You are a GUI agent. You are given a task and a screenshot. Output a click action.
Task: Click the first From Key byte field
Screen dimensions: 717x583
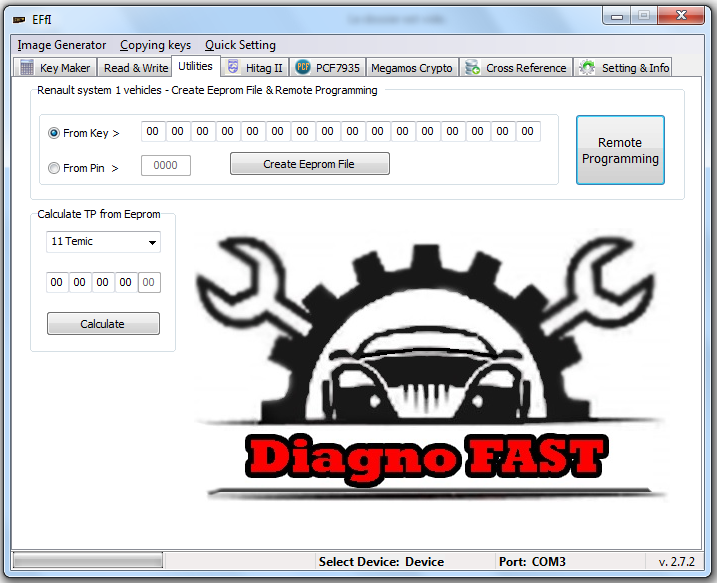[153, 131]
